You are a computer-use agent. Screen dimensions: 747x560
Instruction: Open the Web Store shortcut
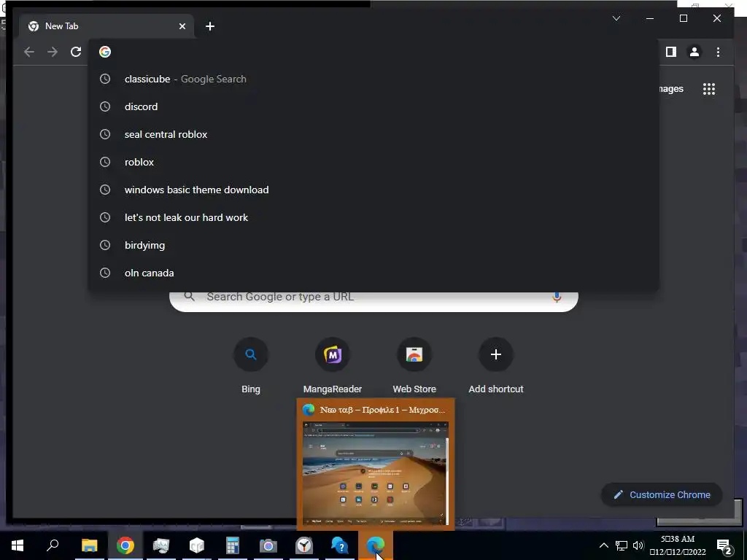[414, 366]
